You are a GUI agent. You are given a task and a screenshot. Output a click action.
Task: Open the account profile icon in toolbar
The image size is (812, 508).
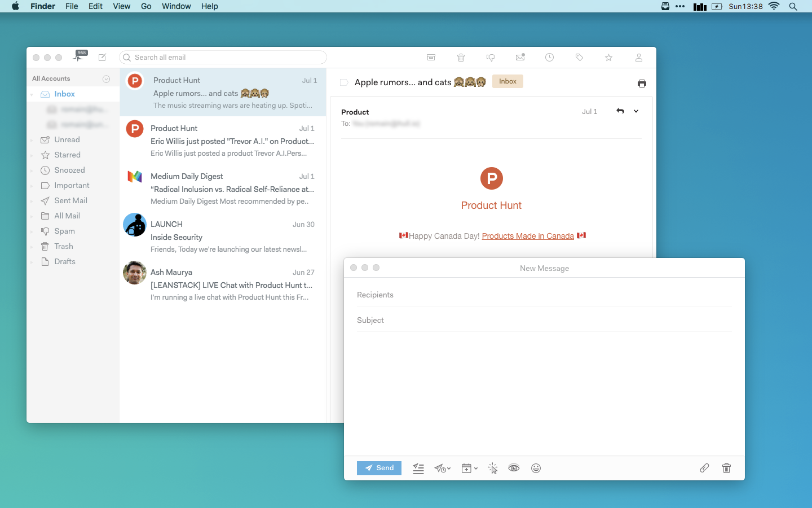pos(638,57)
